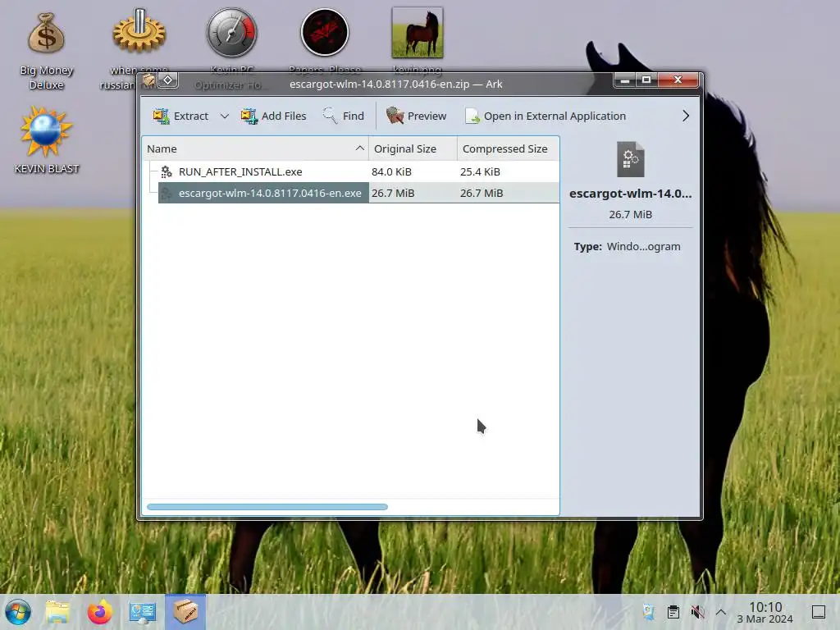The width and height of the screenshot is (840, 630).
Task: Click the Ark window menu icon in titlebar
Action: point(148,80)
